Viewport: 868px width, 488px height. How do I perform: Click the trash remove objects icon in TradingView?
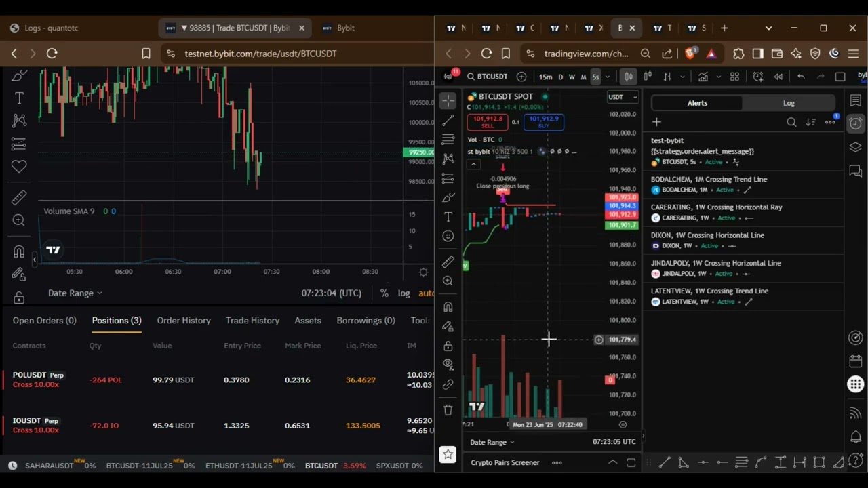coord(448,409)
